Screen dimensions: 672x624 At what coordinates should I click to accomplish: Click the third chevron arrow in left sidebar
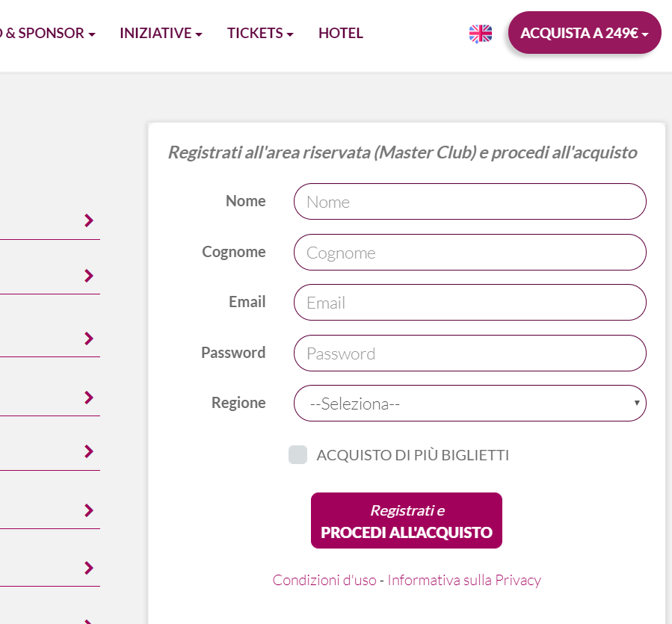(x=89, y=339)
